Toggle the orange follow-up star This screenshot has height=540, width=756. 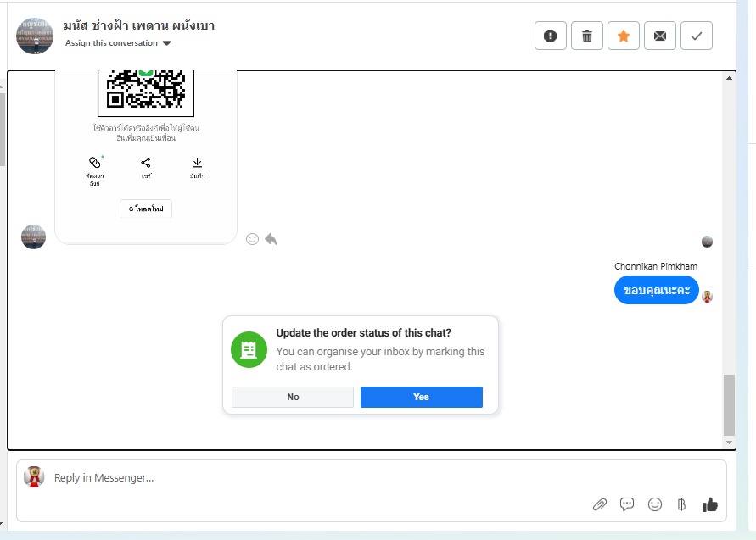pos(624,36)
